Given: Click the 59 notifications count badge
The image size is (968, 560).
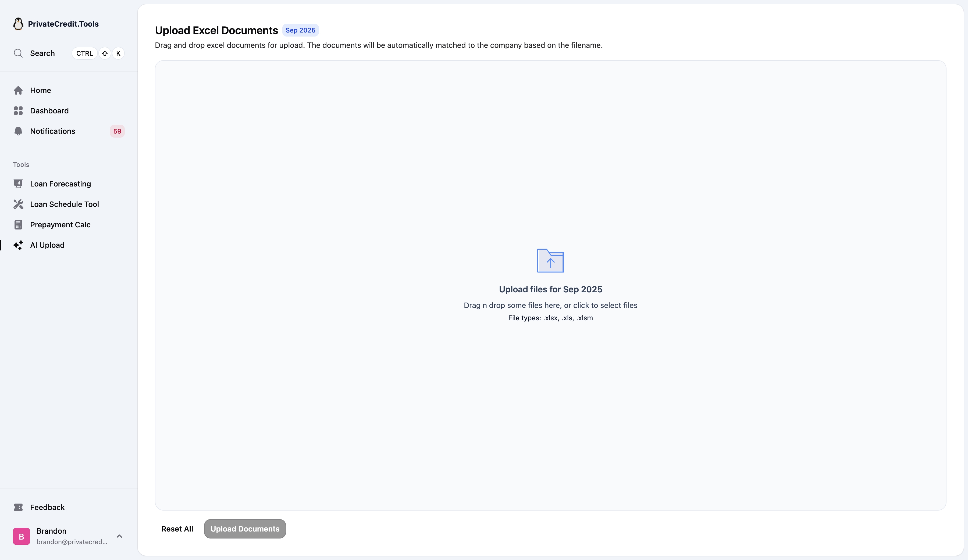Looking at the screenshot, I should (117, 131).
